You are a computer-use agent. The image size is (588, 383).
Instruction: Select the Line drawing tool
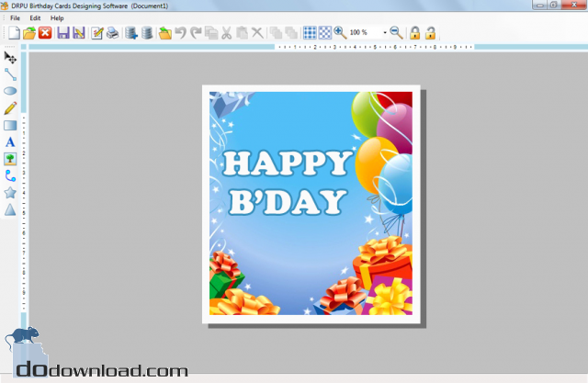[x=10, y=74]
